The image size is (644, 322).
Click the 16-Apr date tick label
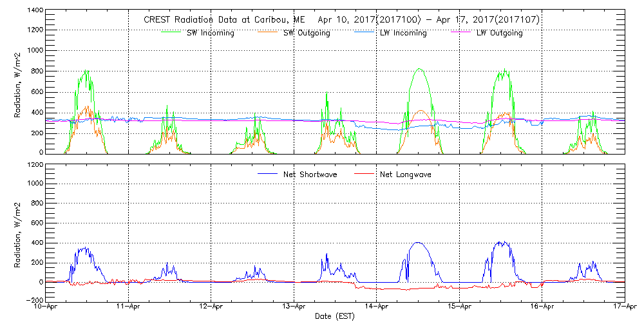coord(542,308)
